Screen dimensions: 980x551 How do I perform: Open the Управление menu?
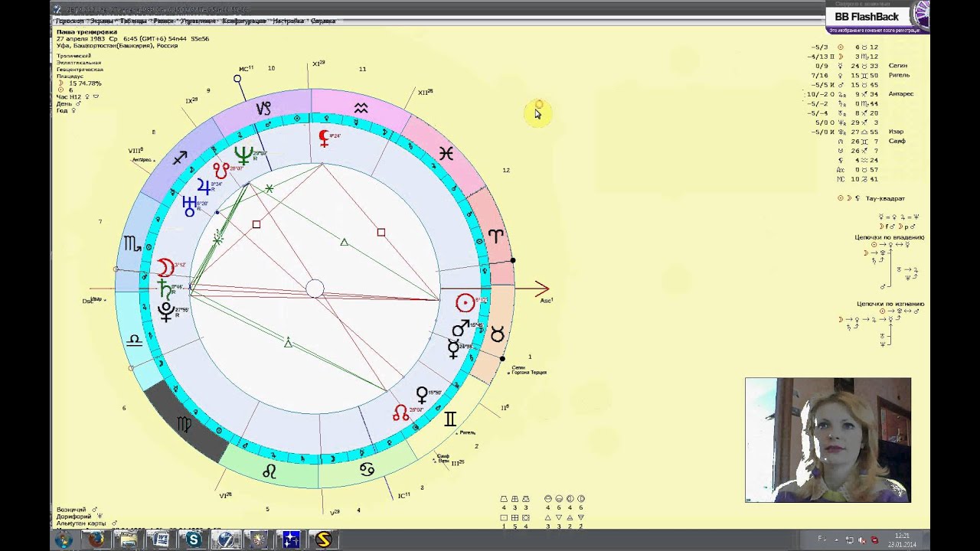pyautogui.click(x=198, y=21)
